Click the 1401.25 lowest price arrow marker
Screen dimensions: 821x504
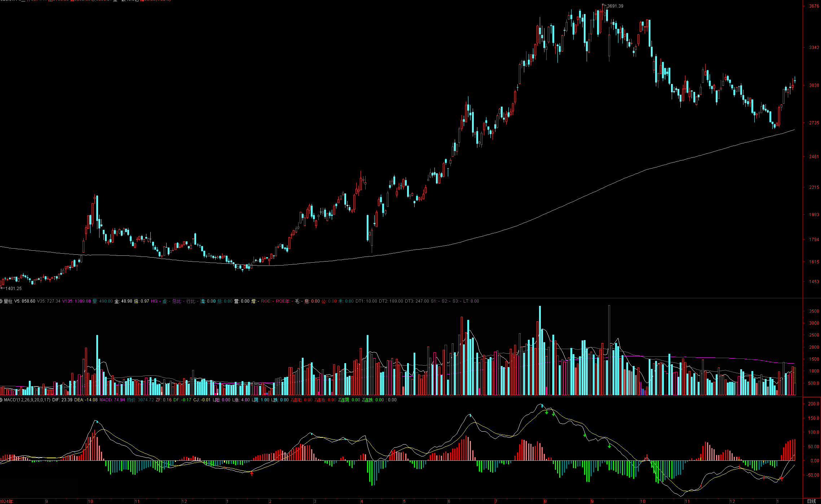[11, 289]
